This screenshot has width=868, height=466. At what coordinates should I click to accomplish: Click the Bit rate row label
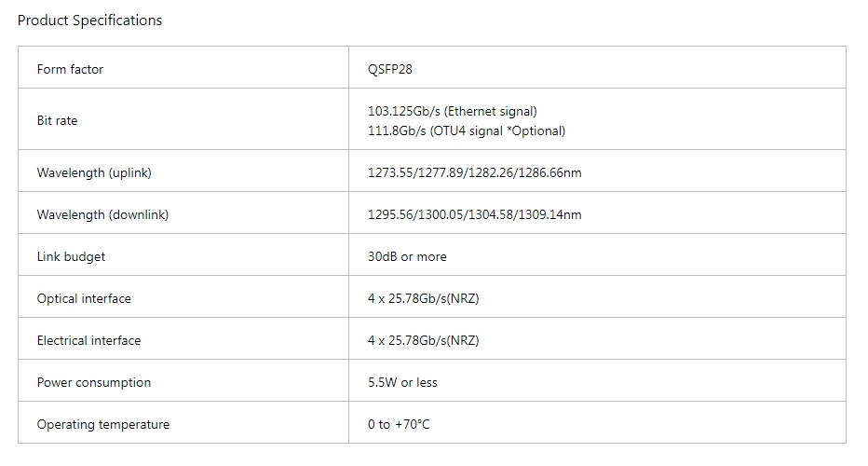[58, 121]
